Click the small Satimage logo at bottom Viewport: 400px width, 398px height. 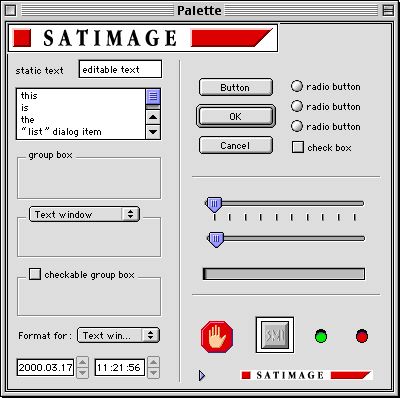point(306,375)
